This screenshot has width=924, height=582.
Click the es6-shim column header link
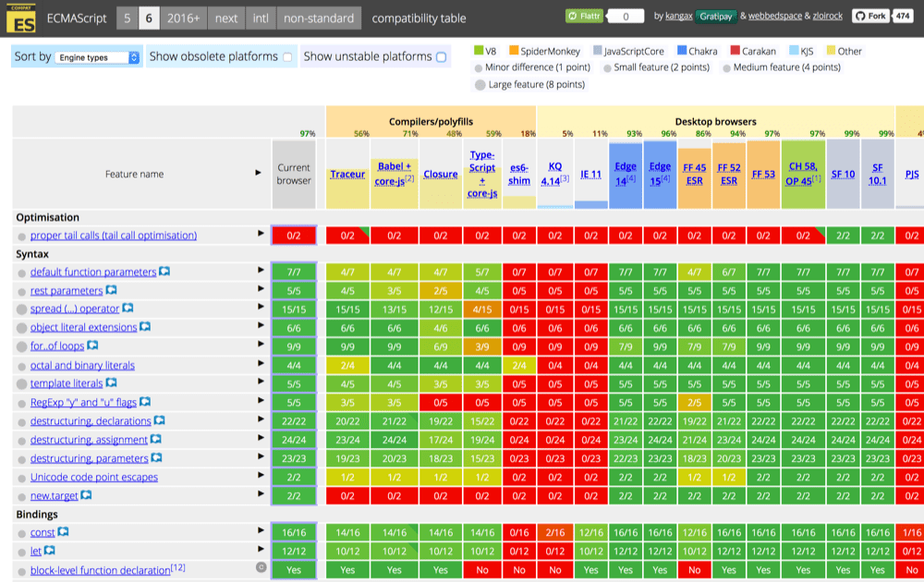point(519,175)
